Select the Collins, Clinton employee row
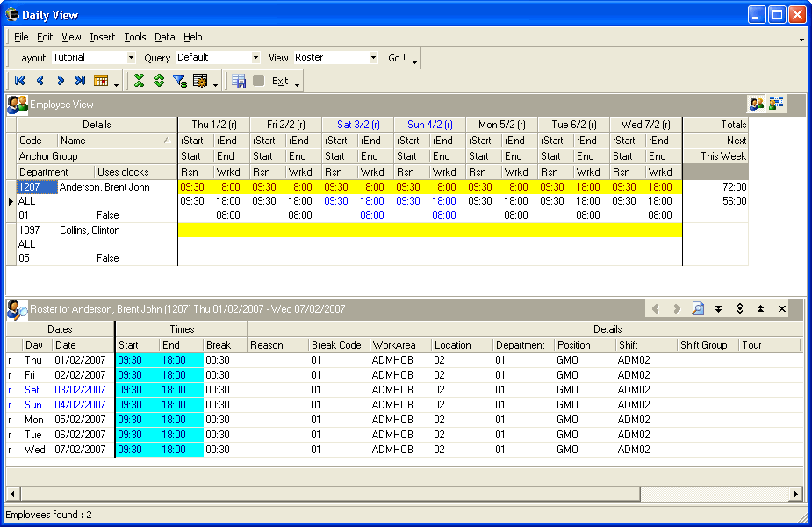Image resolution: width=812 pixels, height=527 pixels. [x=89, y=230]
